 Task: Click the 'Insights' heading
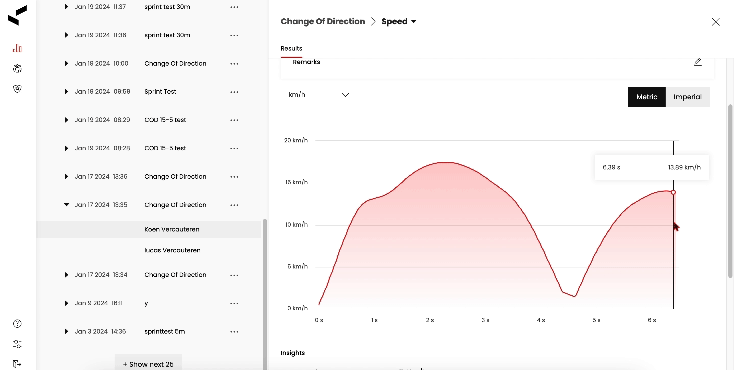(x=293, y=353)
